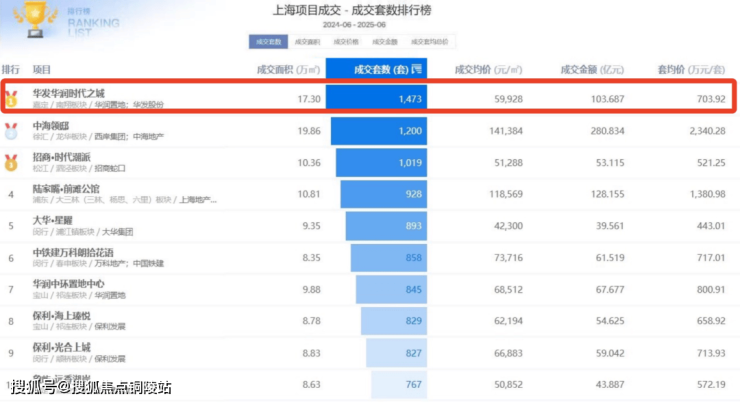The image size is (740, 403).
Task: Click the 上海项目成交 - 成交套数排行榜 title
Action: click(352, 10)
